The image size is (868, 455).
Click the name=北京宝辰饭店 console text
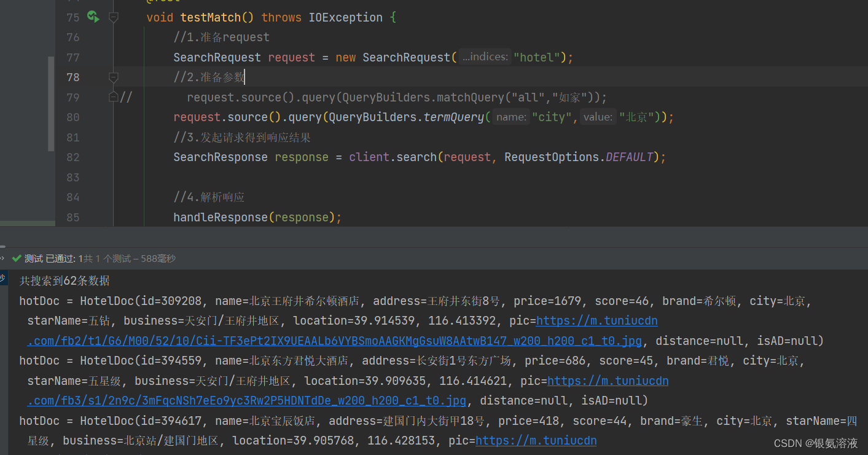[x=265, y=421]
